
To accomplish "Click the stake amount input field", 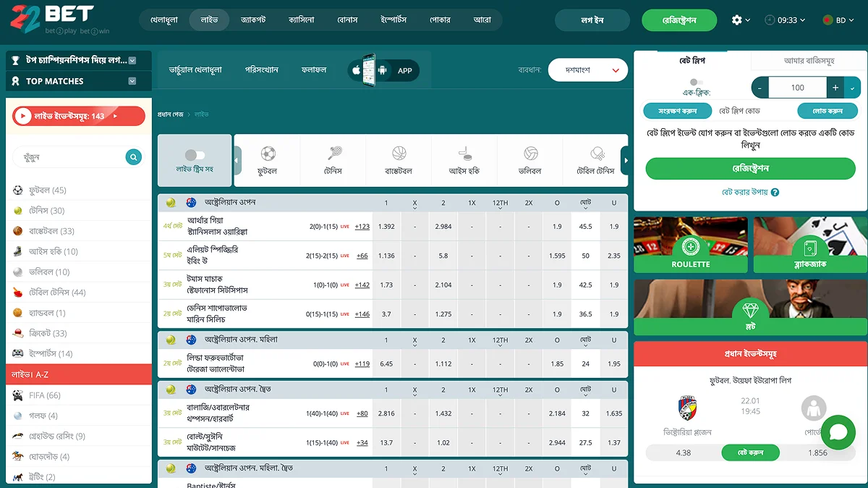I will click(798, 87).
